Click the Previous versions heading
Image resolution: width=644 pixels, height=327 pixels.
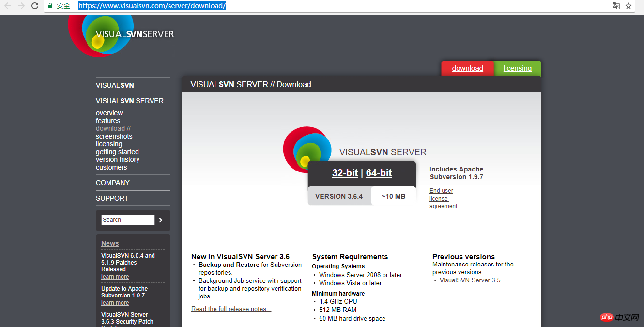[463, 257]
